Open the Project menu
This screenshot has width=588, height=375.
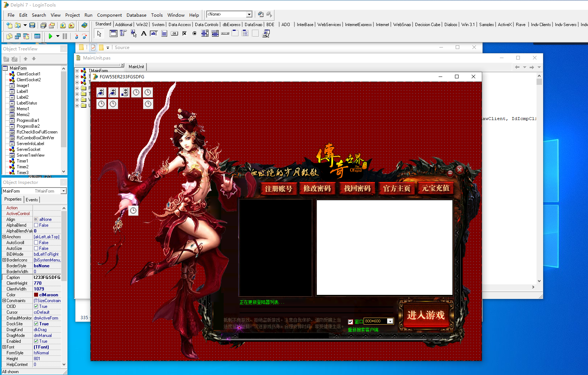coord(73,15)
